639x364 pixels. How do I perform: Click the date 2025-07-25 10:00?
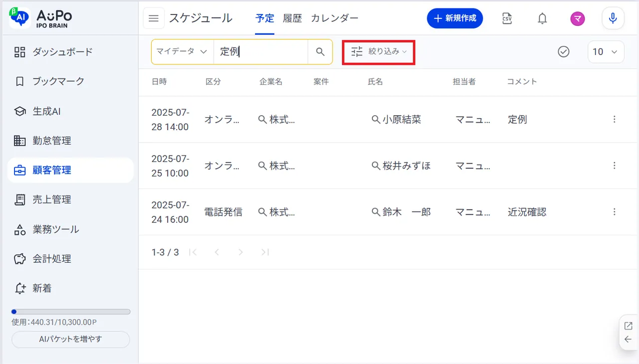click(x=170, y=166)
